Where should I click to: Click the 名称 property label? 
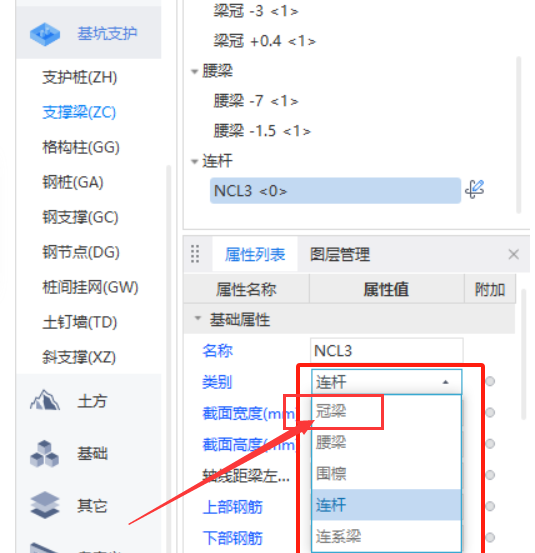217,351
